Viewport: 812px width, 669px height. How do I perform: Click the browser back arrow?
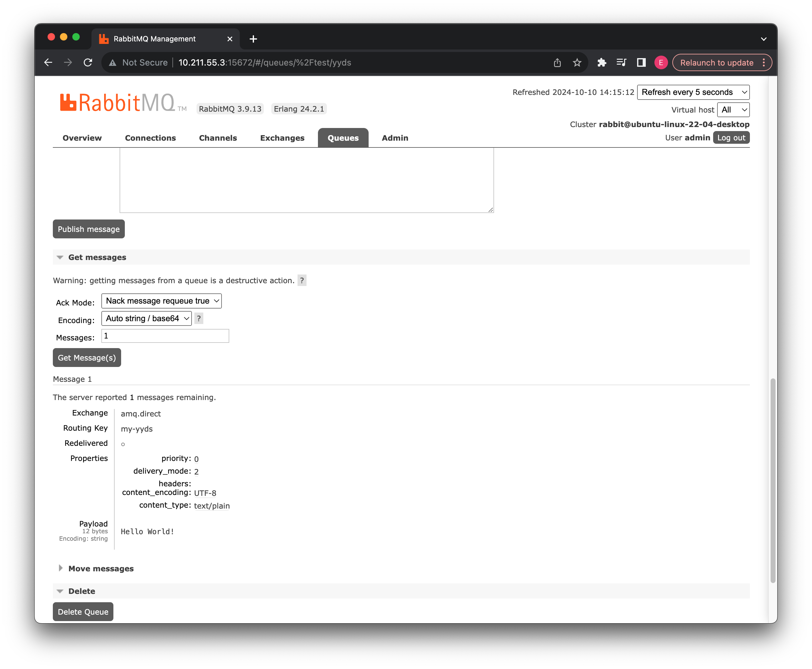click(x=48, y=62)
